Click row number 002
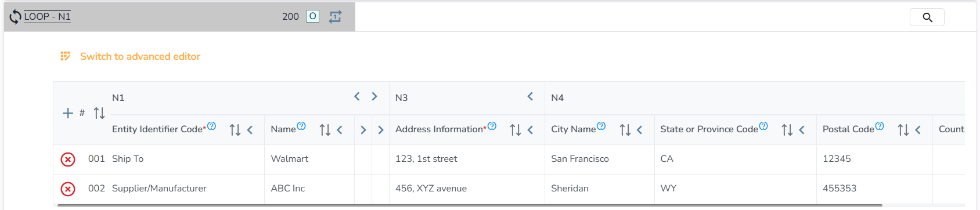 pyautogui.click(x=96, y=188)
